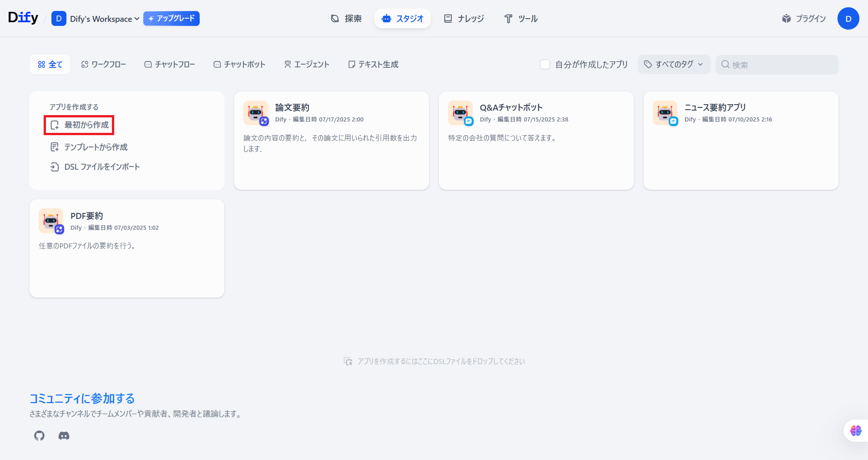Click the Dify logo

pyautogui.click(x=23, y=17)
